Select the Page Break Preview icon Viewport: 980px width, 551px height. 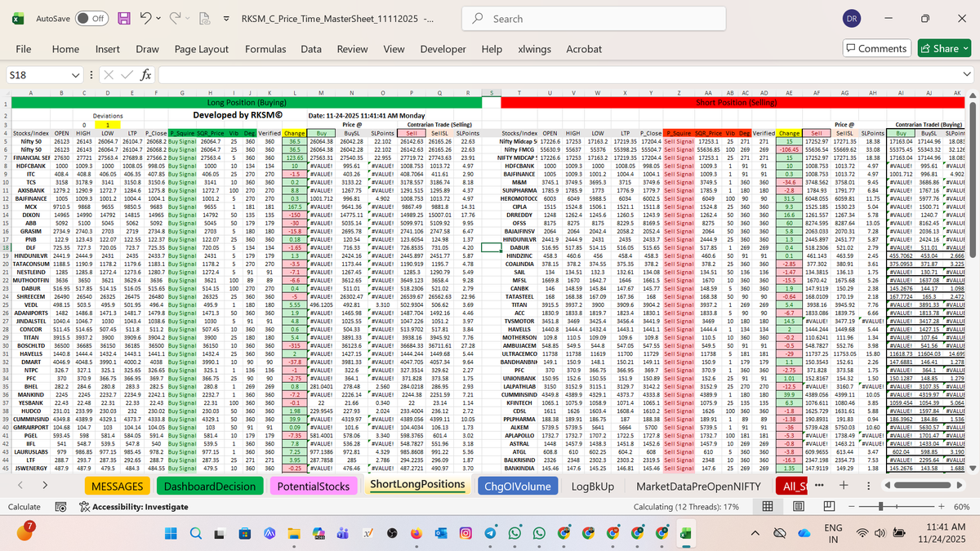coord(830,507)
